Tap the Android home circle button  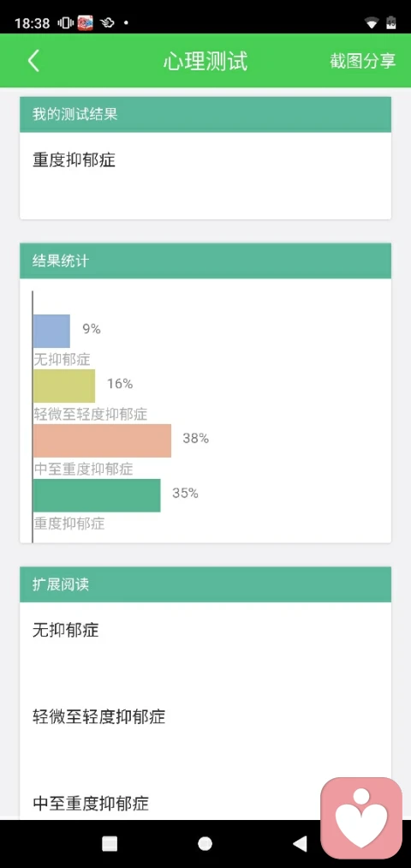point(205,844)
